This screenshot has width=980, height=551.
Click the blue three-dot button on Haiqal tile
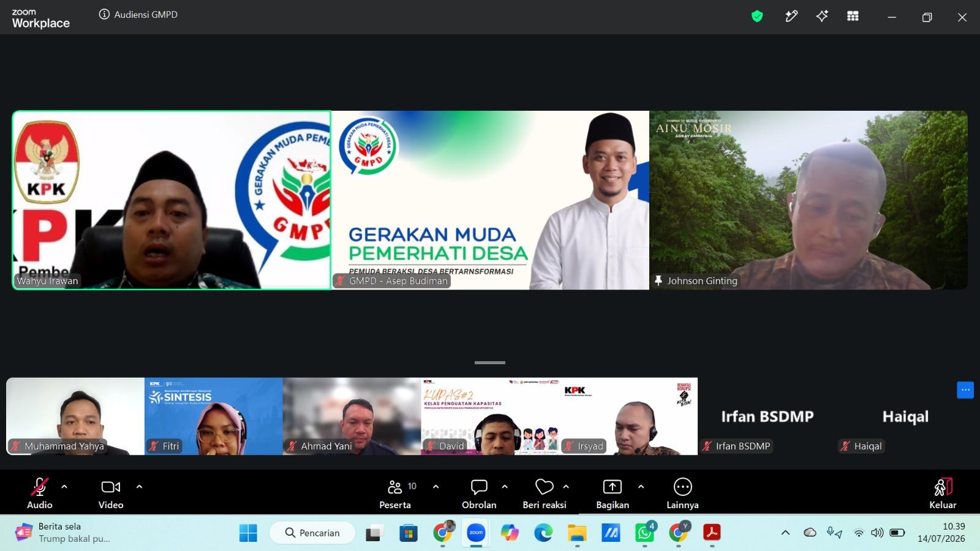click(x=965, y=390)
